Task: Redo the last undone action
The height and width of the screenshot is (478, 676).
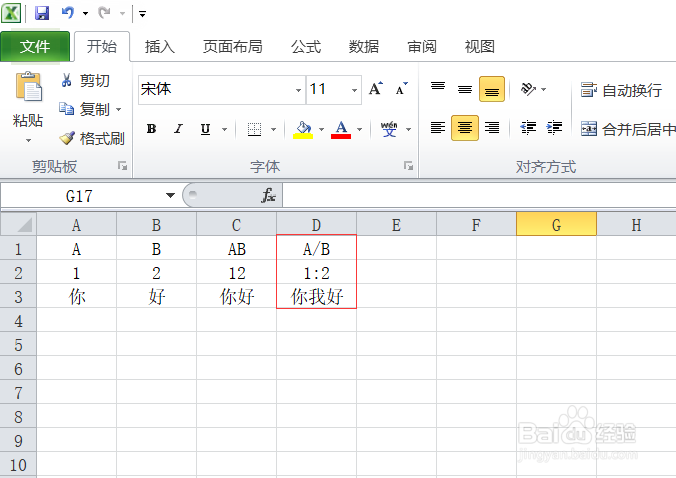Action: (x=104, y=13)
